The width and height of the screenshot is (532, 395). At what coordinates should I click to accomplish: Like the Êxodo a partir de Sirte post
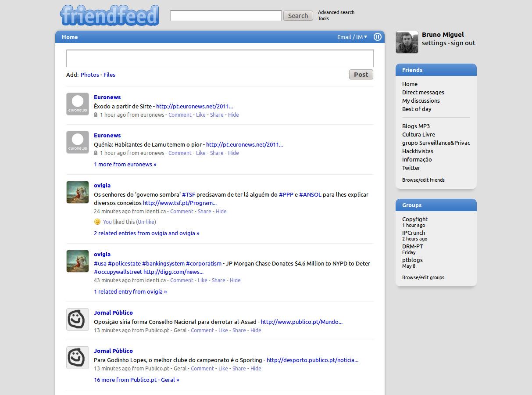(x=200, y=115)
